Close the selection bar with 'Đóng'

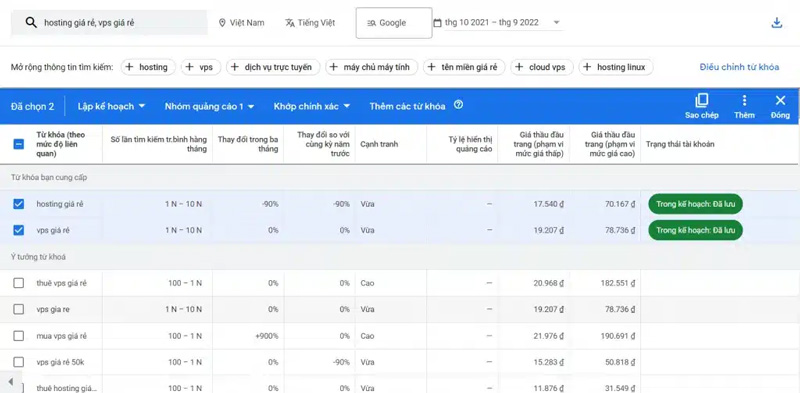[x=780, y=106]
